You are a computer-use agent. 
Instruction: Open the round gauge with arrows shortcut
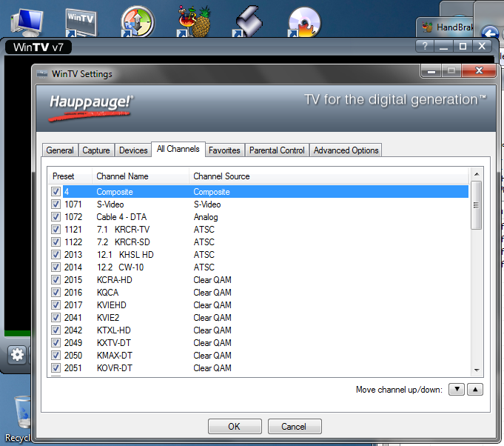tap(138, 22)
